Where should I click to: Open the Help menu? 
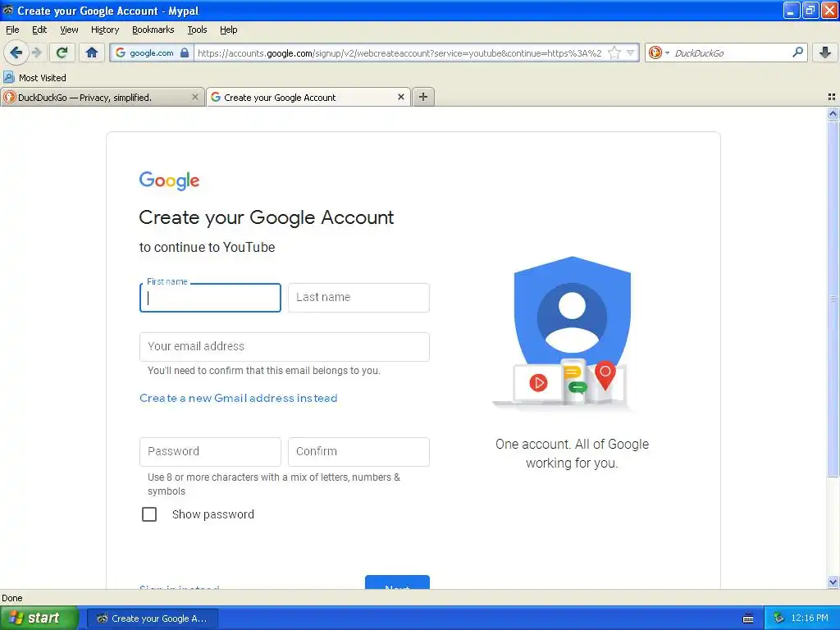(228, 30)
